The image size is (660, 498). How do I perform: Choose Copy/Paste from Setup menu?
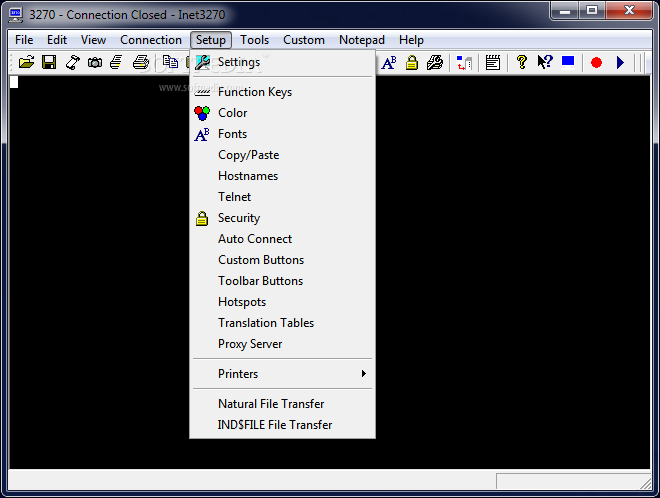click(282, 155)
